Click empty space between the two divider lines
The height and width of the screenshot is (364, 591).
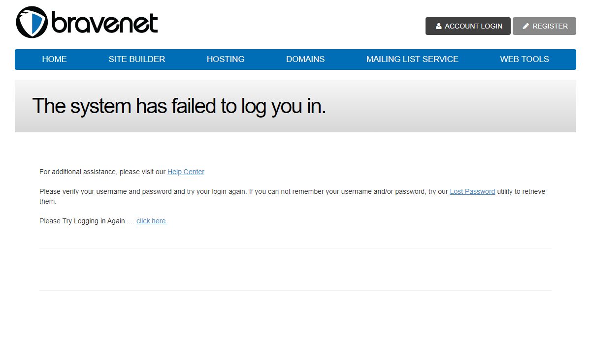tap(295, 269)
